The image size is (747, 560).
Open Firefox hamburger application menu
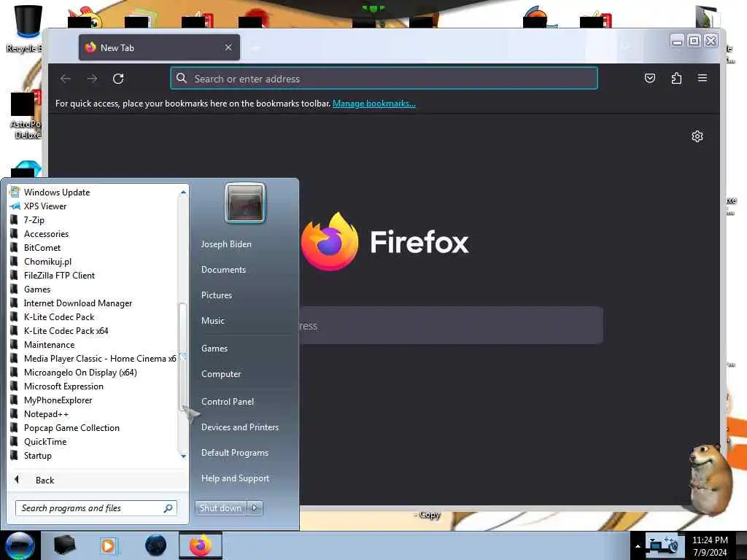pyautogui.click(x=703, y=78)
